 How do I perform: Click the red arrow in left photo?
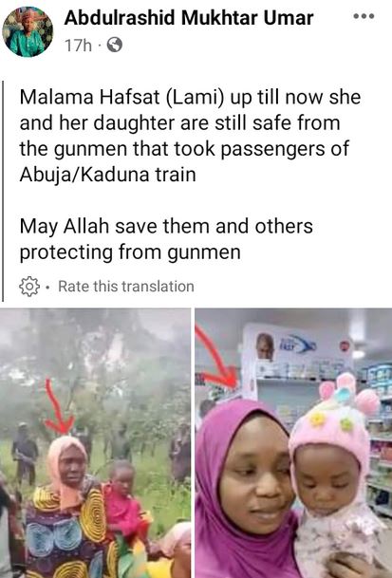pyautogui.click(x=58, y=406)
